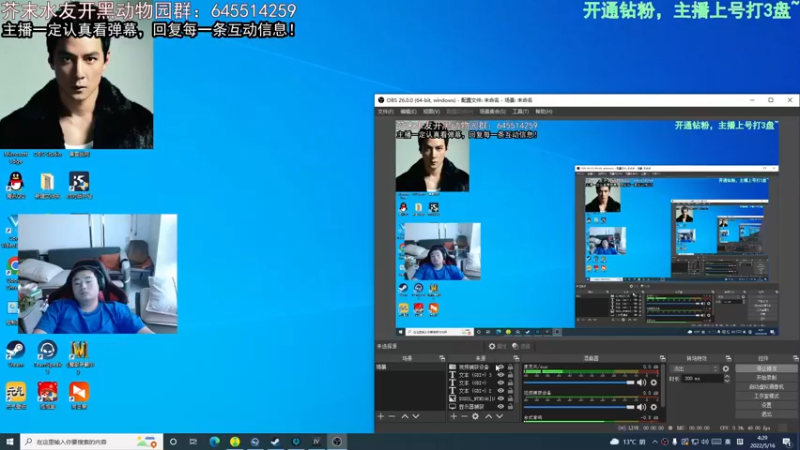
Task: Move source down in Sources toolbar
Action: 499,416
